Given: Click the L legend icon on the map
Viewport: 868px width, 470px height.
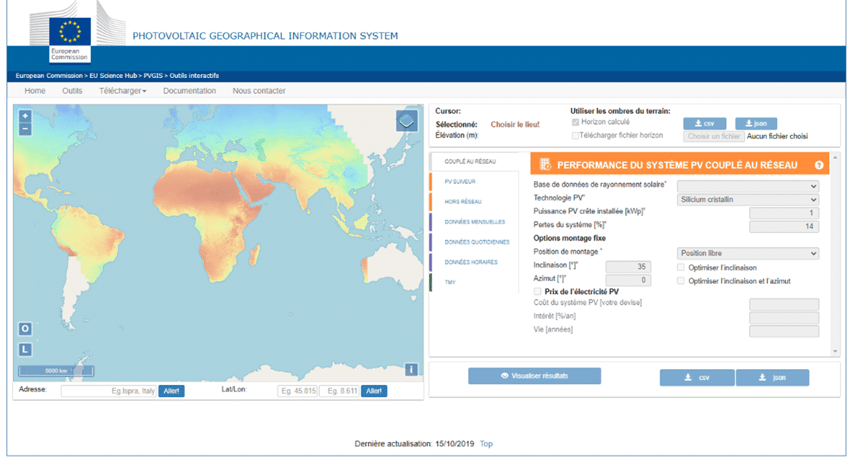Looking at the screenshot, I should coord(24,349).
